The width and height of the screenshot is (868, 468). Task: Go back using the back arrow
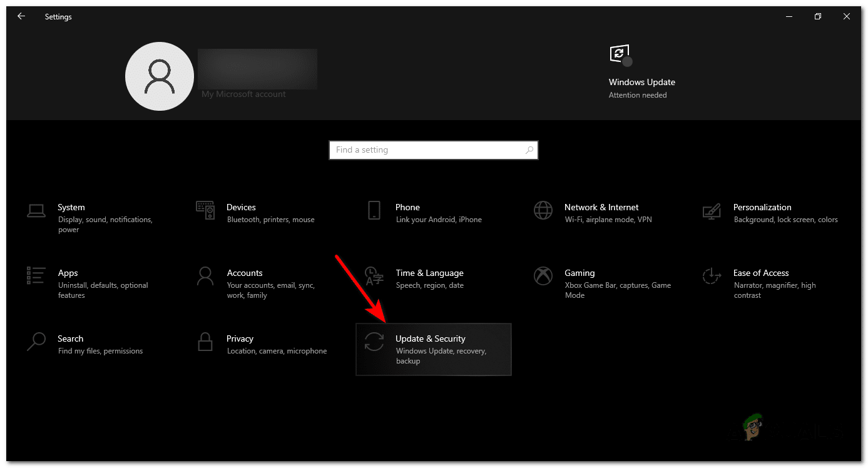[21, 17]
